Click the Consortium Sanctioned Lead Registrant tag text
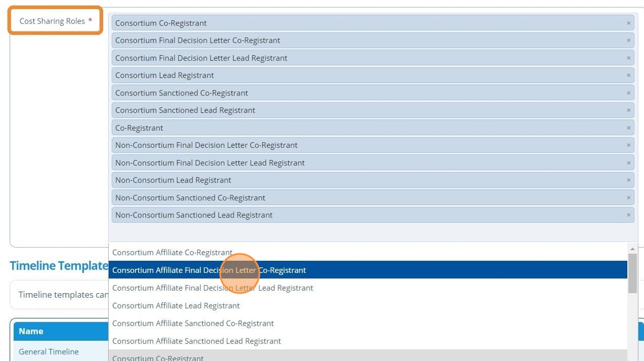 (x=185, y=110)
